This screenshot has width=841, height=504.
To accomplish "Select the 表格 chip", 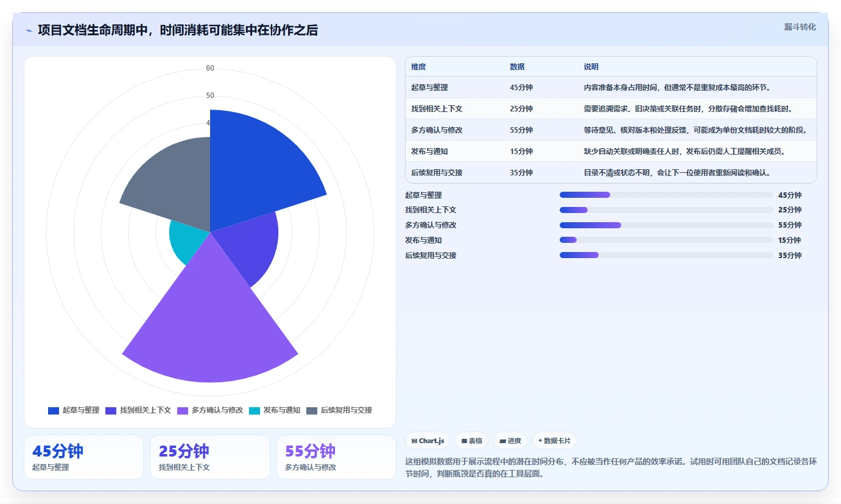I will tap(472, 441).
